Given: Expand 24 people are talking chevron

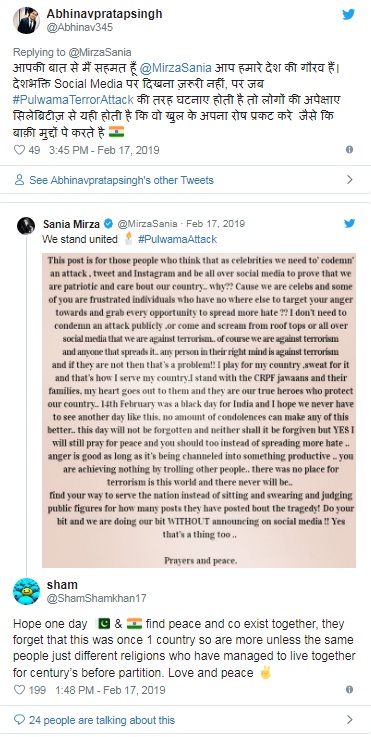Looking at the screenshot, I should (349, 720).
